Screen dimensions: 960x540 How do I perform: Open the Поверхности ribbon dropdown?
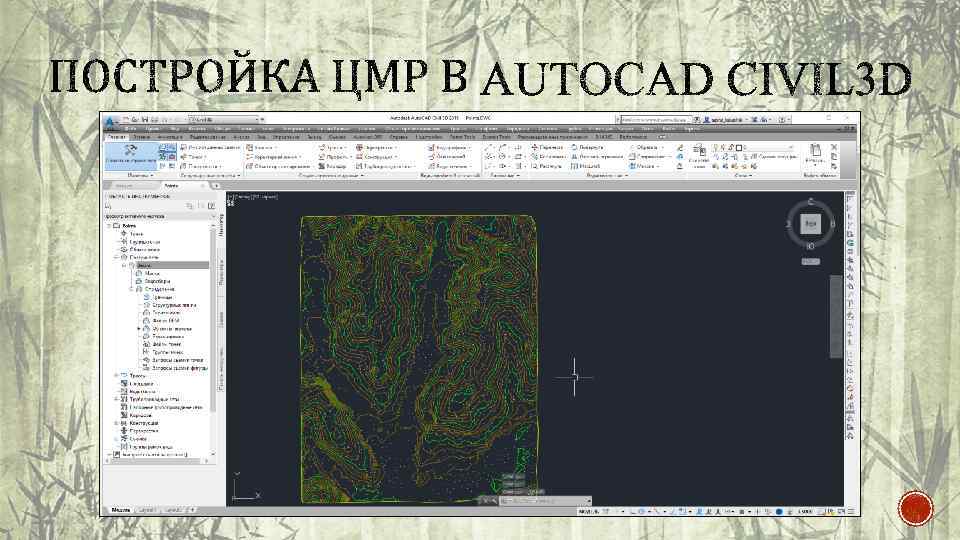(201, 166)
